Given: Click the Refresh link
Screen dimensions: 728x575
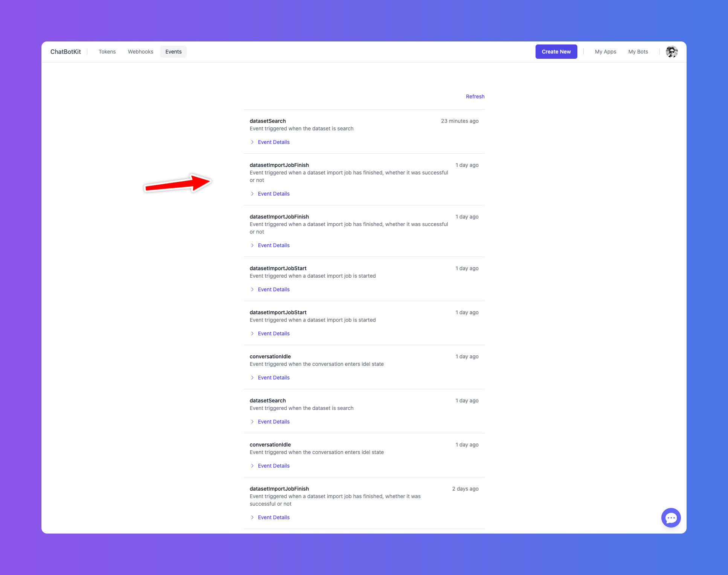Looking at the screenshot, I should click(x=475, y=96).
